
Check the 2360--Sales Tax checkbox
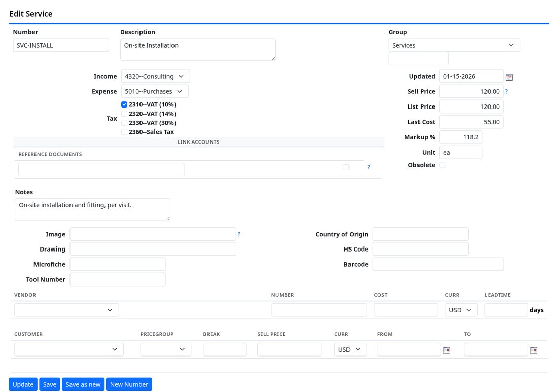tap(124, 132)
